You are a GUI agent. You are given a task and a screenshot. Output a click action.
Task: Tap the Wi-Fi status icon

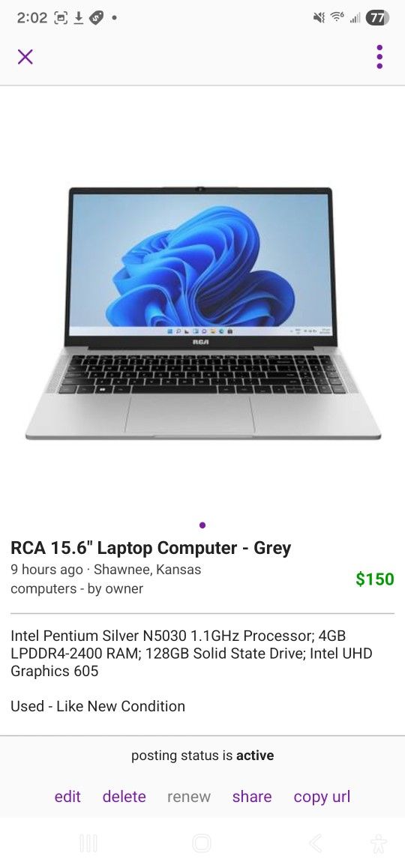click(x=337, y=18)
